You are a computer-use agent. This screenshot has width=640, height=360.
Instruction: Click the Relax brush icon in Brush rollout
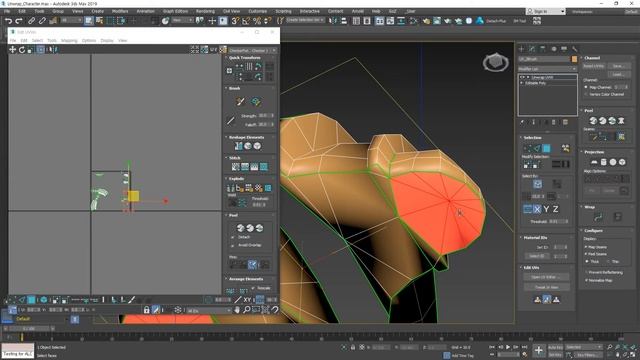[256, 102]
